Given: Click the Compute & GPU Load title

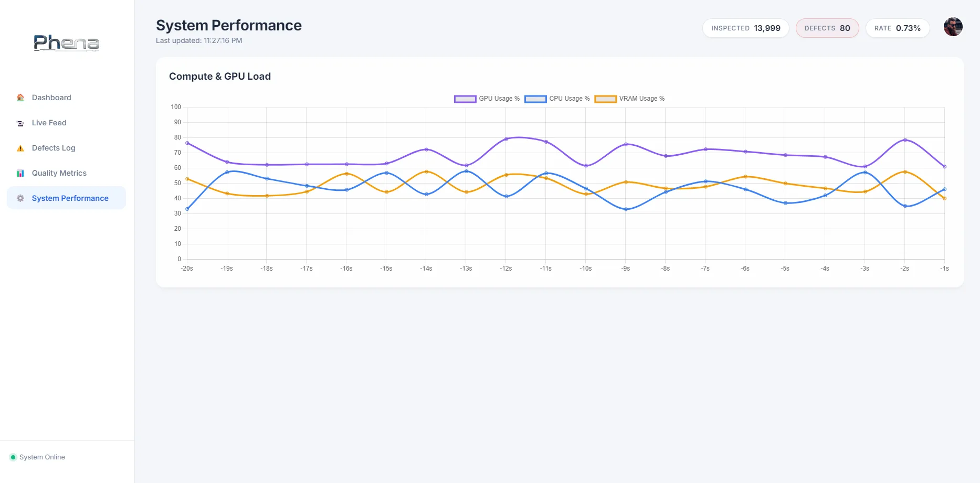Looking at the screenshot, I should 219,77.
